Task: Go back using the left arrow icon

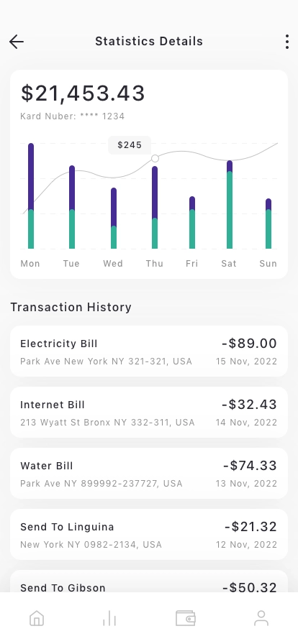Action: click(x=17, y=42)
